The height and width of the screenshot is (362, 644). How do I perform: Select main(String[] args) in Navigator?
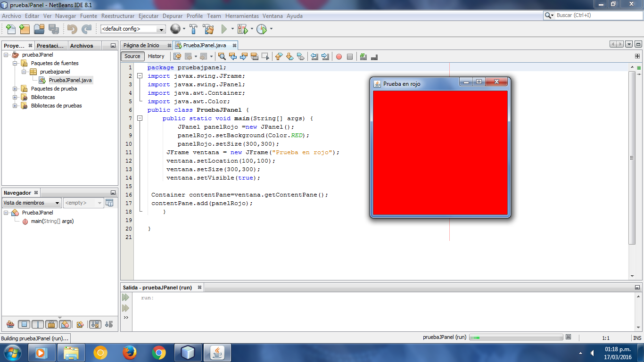(x=52, y=221)
